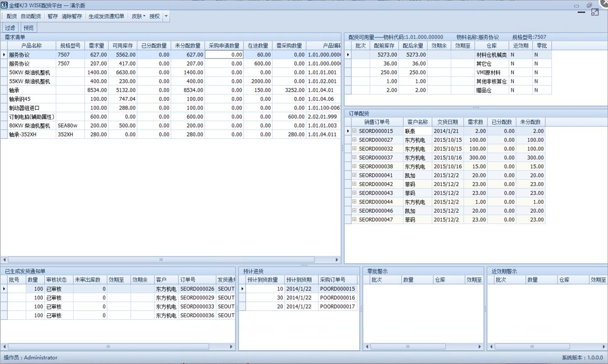Click the expand-to-fullscreen icon at the top right
The width and height of the screenshot is (608, 364).
pos(595,12)
